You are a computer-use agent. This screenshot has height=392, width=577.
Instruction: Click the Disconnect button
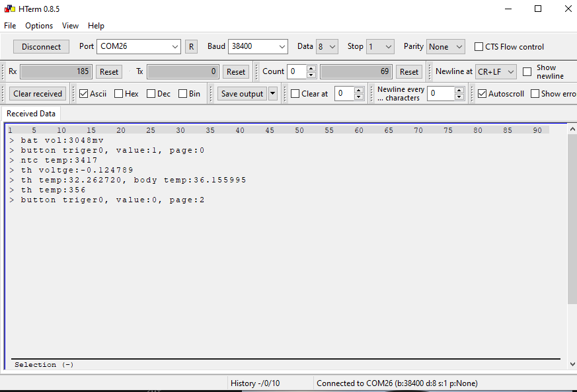coord(41,47)
